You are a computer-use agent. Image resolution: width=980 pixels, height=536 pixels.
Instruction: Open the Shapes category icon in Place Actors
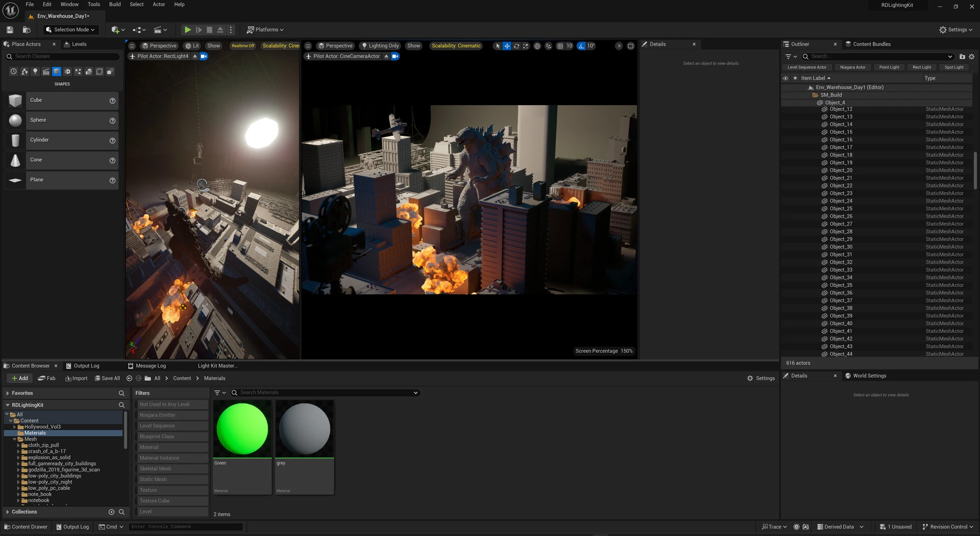tap(57, 71)
